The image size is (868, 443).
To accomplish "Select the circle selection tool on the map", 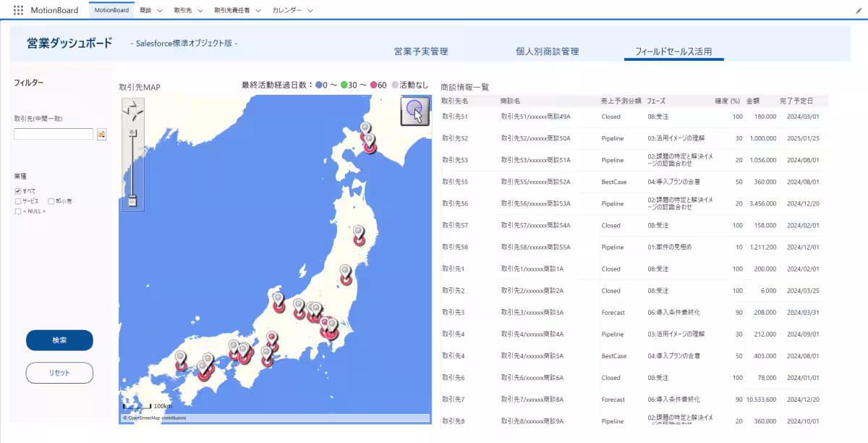I will (x=414, y=111).
